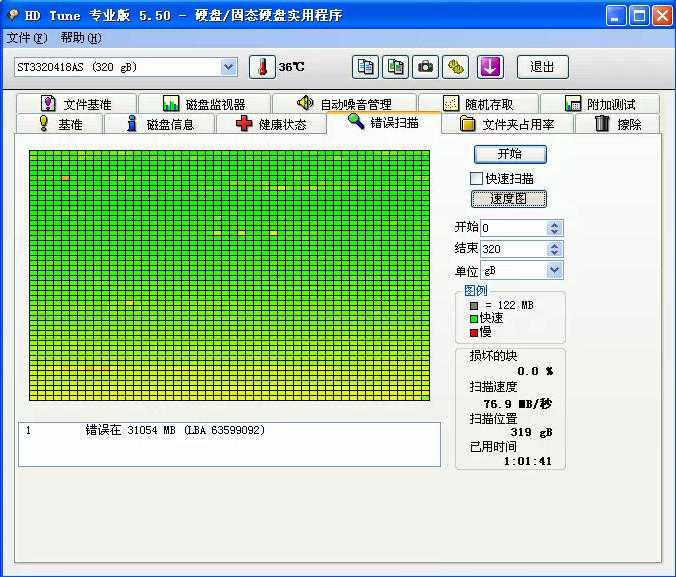Screen dimensions: 676x577
Task: Open the 文件夹占用率 tab
Action: [x=507, y=124]
